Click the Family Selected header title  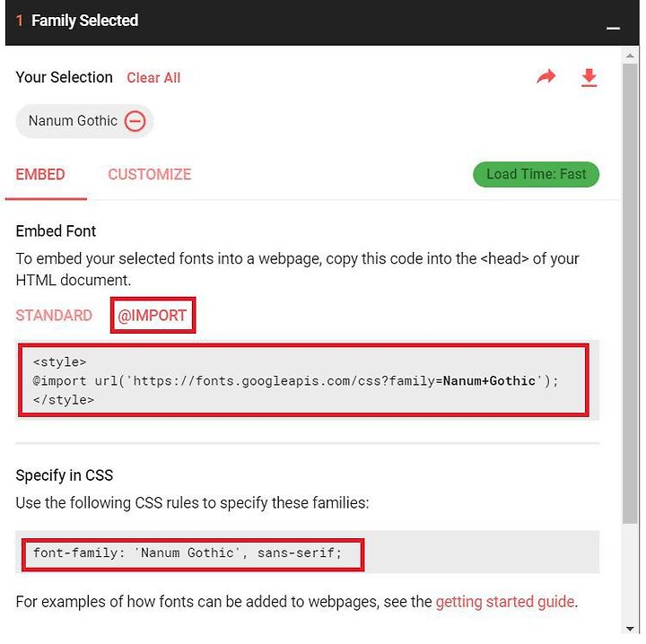(84, 21)
